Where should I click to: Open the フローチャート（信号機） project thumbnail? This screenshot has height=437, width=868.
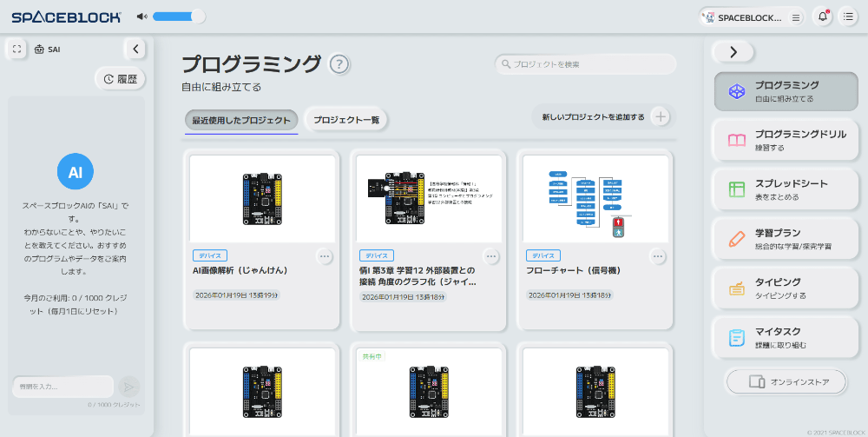(593, 199)
